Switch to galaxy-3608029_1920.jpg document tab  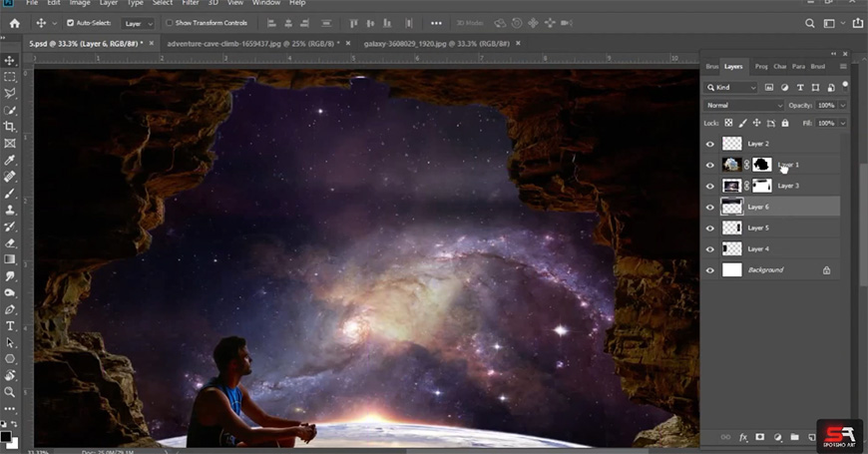tap(437, 43)
